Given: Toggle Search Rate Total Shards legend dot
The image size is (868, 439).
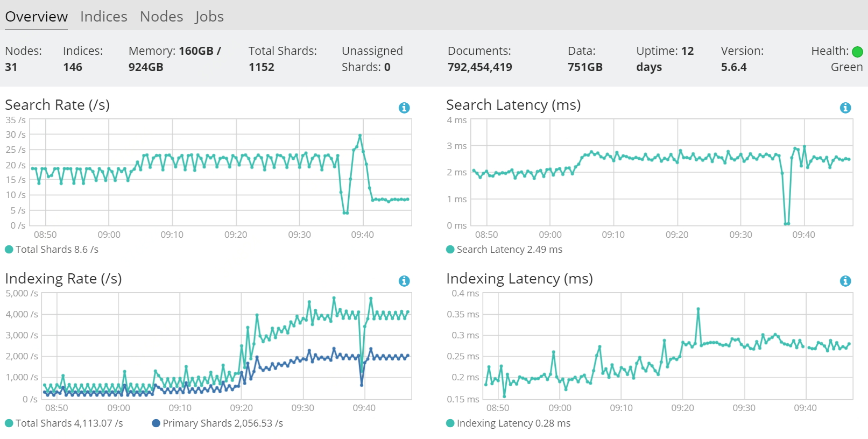Looking at the screenshot, I should [9, 250].
